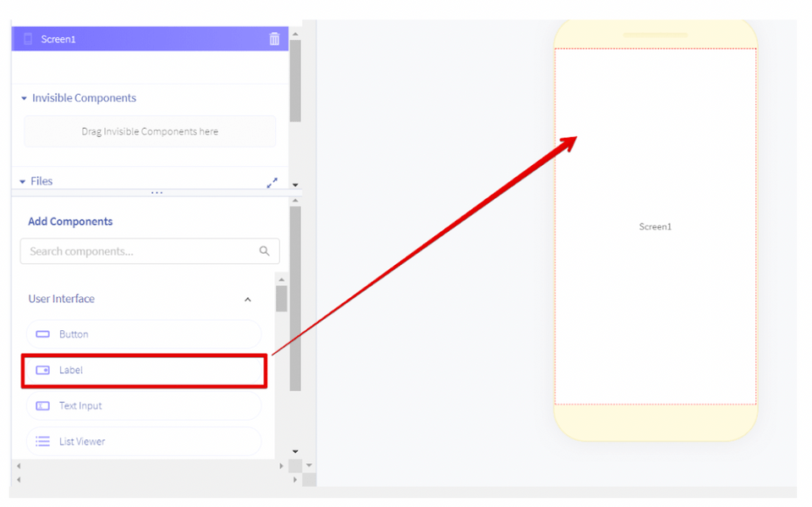Viewport: 812px width, 507px height.
Task: Select the List Viewer component icon
Action: coord(42,442)
